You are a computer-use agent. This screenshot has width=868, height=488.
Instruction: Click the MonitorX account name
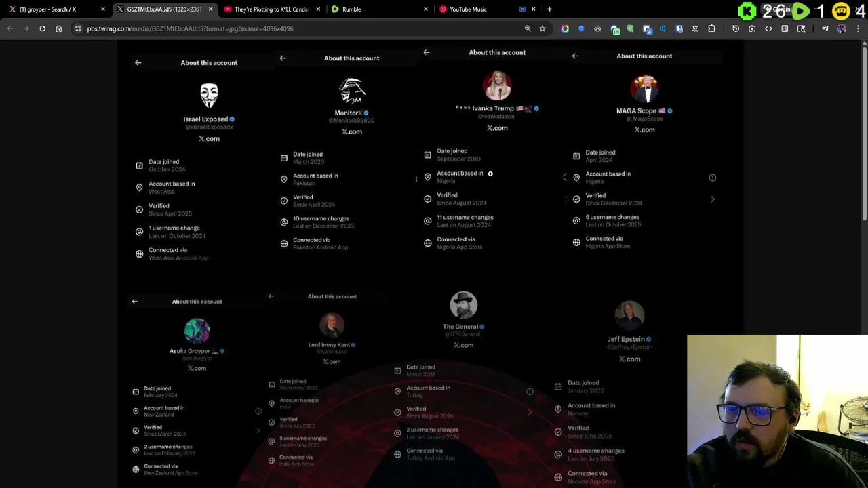pos(349,113)
